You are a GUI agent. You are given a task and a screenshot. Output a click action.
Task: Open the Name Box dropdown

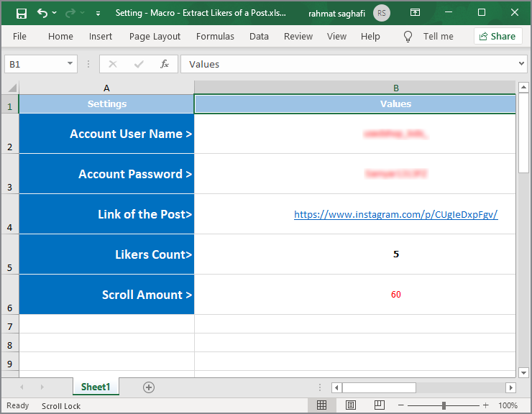[70, 63]
